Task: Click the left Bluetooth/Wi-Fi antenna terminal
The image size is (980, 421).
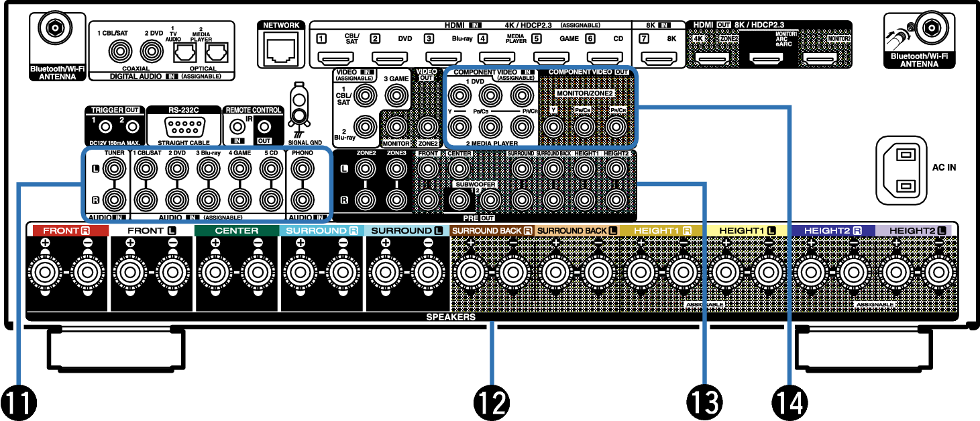Action: pos(52,29)
